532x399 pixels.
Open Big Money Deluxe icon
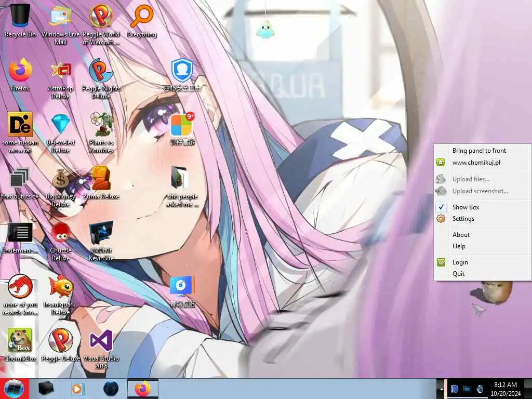click(x=60, y=187)
